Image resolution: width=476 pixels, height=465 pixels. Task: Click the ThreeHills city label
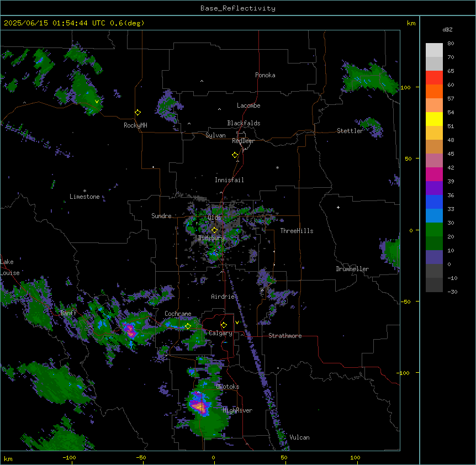click(x=297, y=231)
